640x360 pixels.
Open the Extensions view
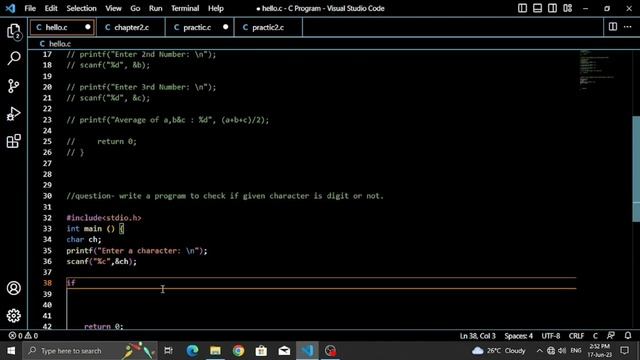[13, 141]
